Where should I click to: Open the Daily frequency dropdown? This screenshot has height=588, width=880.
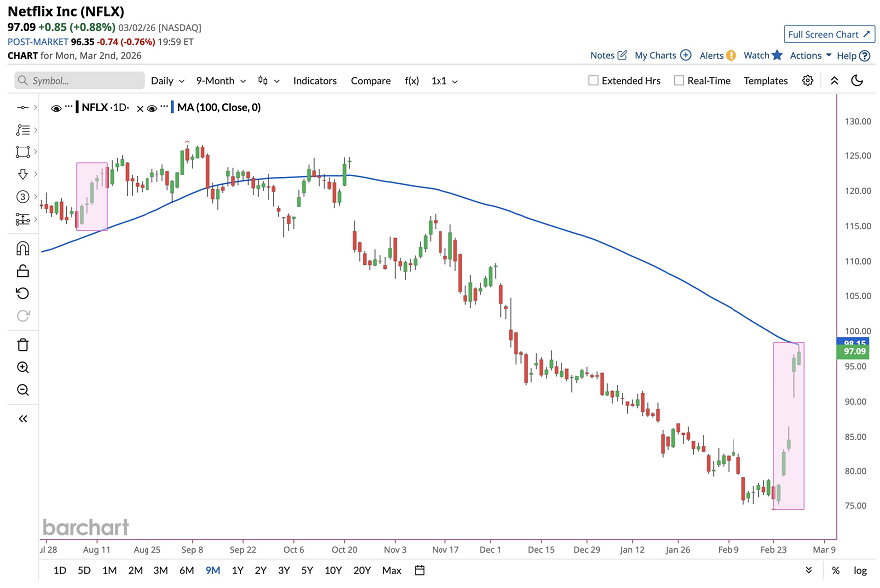point(167,81)
